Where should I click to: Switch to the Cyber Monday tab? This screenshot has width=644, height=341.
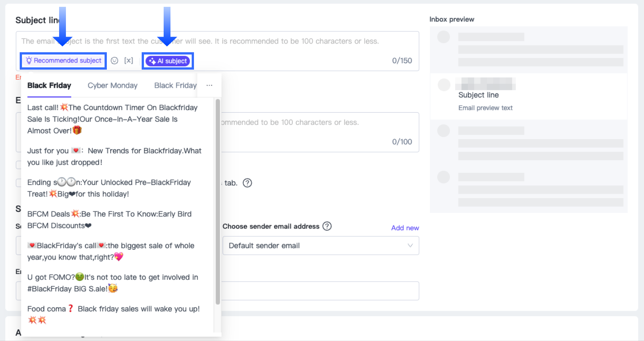click(113, 86)
